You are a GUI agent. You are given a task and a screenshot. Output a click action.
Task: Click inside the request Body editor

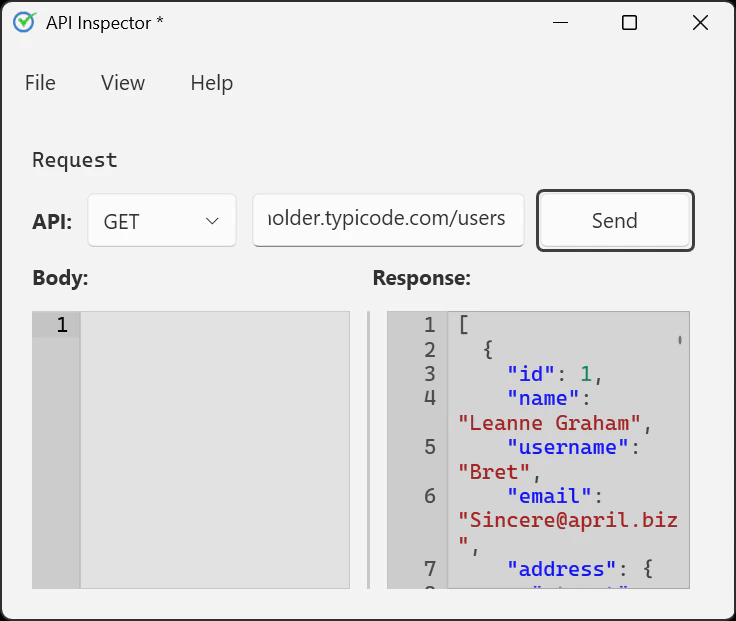point(215,449)
